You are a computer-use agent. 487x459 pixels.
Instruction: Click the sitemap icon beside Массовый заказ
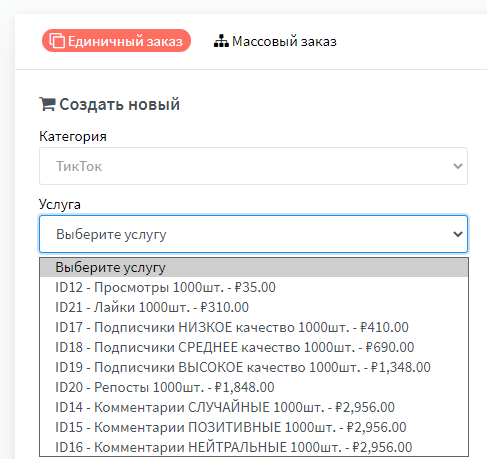click(221, 41)
